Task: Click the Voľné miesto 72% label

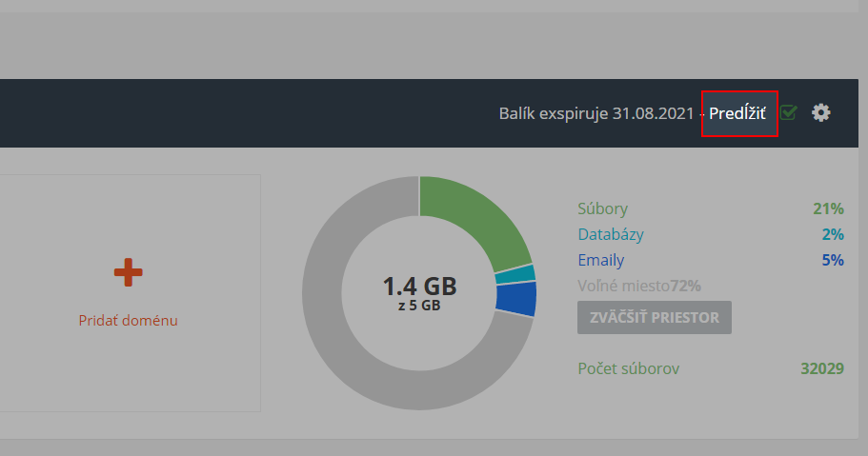Action: pyautogui.click(x=638, y=286)
